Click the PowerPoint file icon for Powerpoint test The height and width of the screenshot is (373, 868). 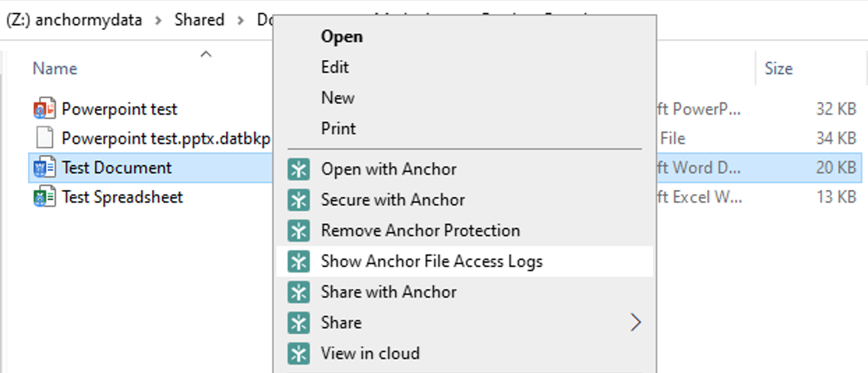[44, 110]
